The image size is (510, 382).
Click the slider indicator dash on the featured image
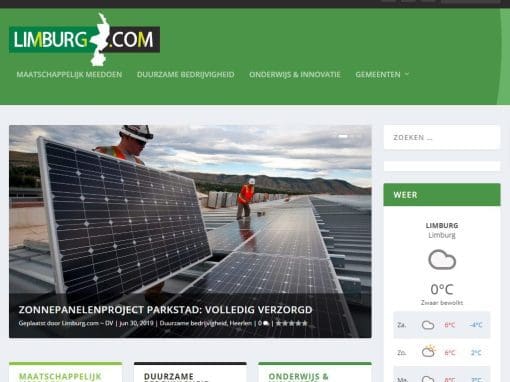click(x=343, y=136)
